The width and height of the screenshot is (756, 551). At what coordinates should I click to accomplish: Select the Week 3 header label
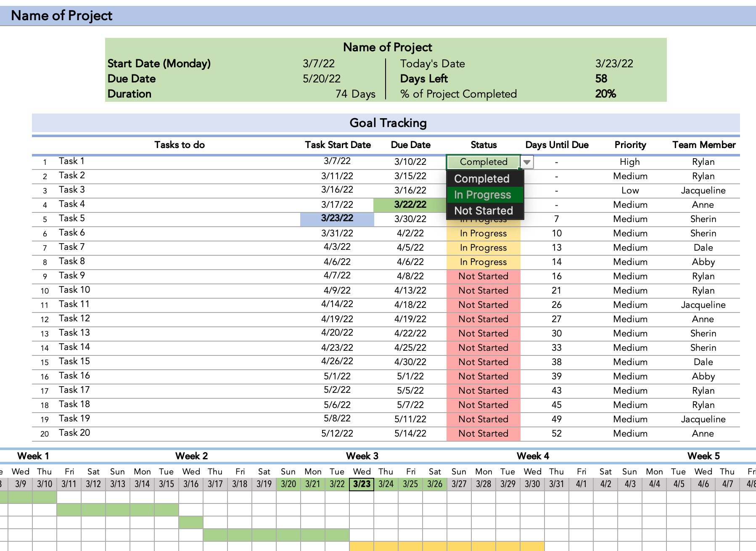point(362,456)
